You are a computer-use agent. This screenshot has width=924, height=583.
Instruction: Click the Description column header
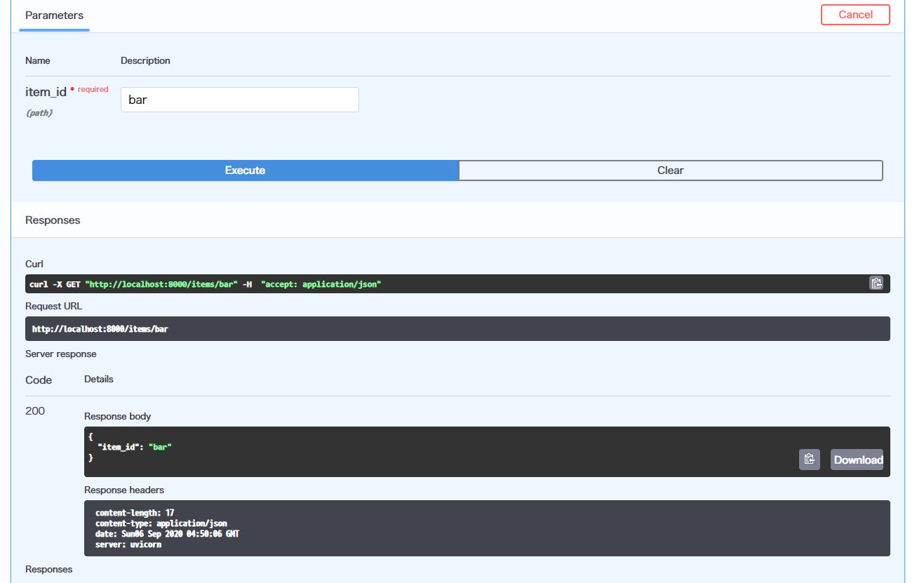pos(146,60)
